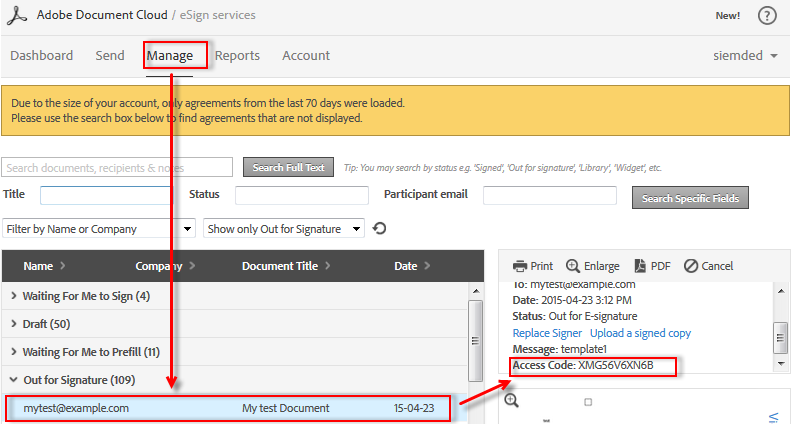Image resolution: width=805 pixels, height=424 pixels.
Task: Click the Participant email input field
Action: (x=556, y=196)
